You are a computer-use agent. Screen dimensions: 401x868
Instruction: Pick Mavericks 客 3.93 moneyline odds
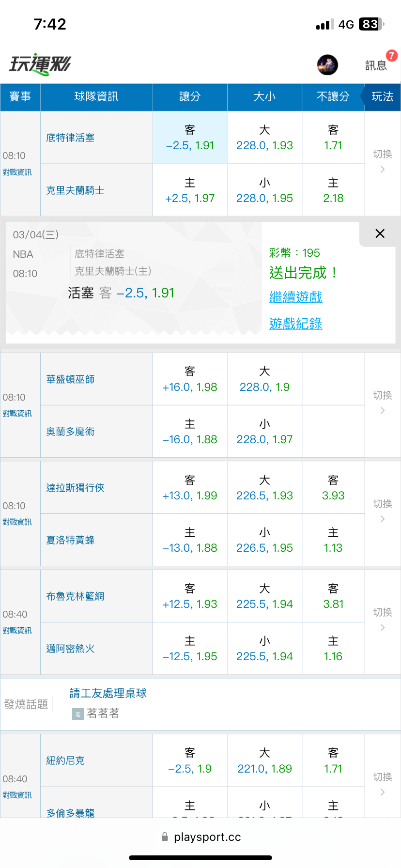(x=333, y=488)
